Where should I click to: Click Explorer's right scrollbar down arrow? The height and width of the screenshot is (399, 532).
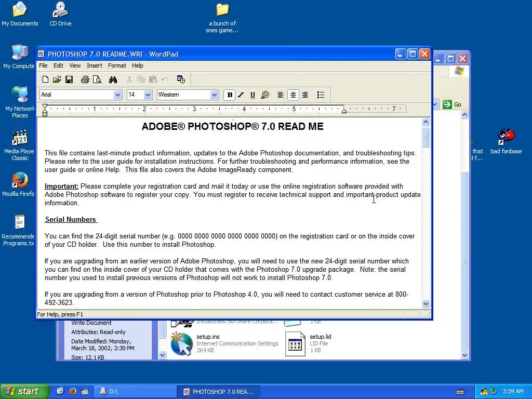(x=465, y=355)
